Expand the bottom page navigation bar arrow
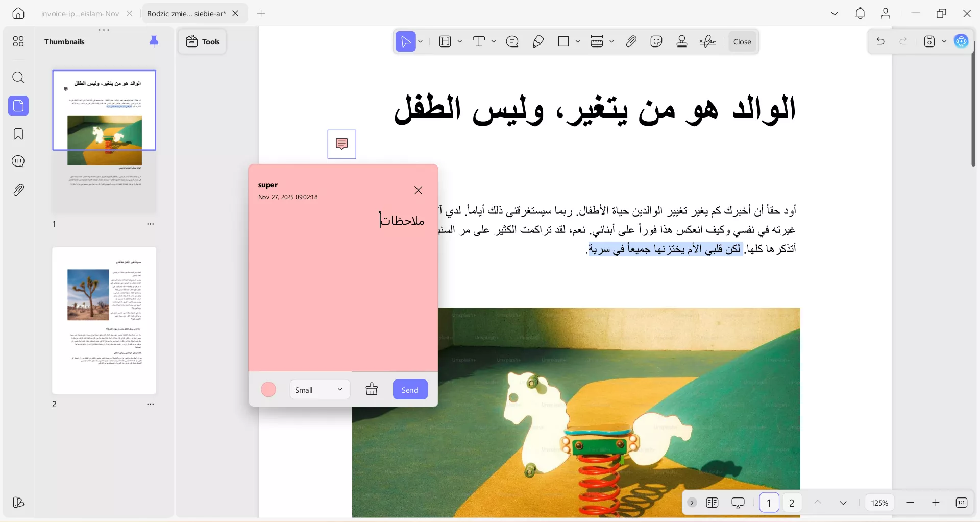The width and height of the screenshot is (980, 522). point(692,503)
